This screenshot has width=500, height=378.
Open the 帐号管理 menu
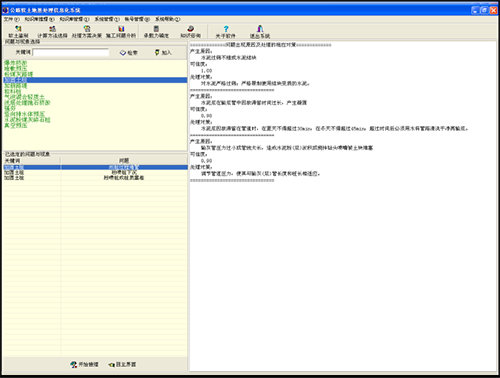pyautogui.click(x=137, y=19)
